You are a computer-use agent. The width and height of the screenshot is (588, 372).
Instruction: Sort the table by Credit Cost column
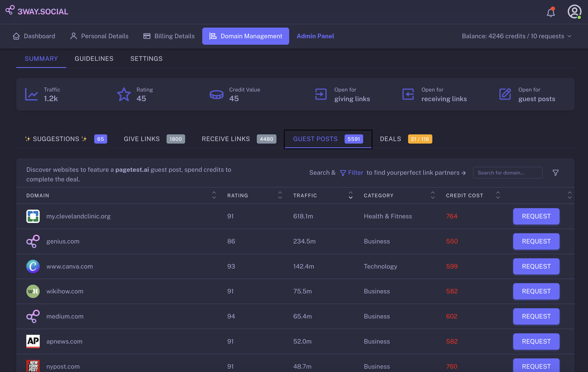point(498,195)
